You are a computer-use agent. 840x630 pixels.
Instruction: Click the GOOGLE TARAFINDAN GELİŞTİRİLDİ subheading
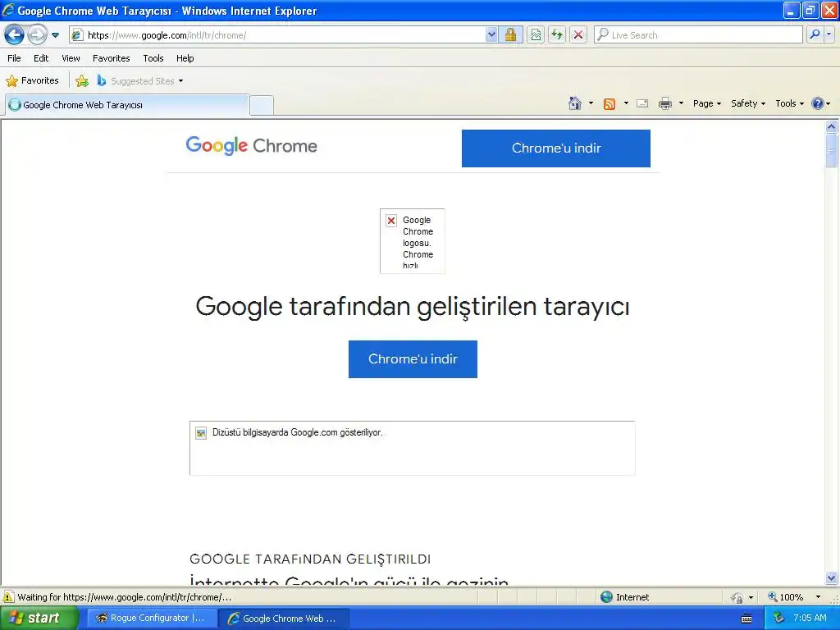310,559
